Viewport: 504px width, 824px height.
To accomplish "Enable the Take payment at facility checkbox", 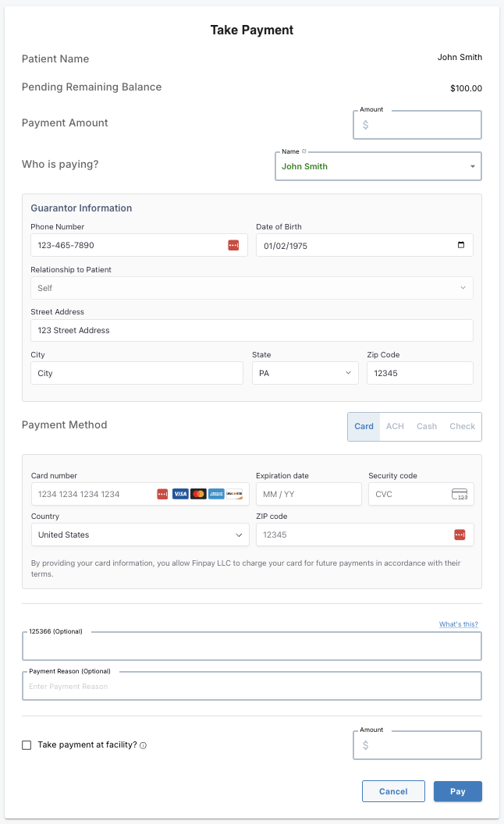I will coord(27,745).
